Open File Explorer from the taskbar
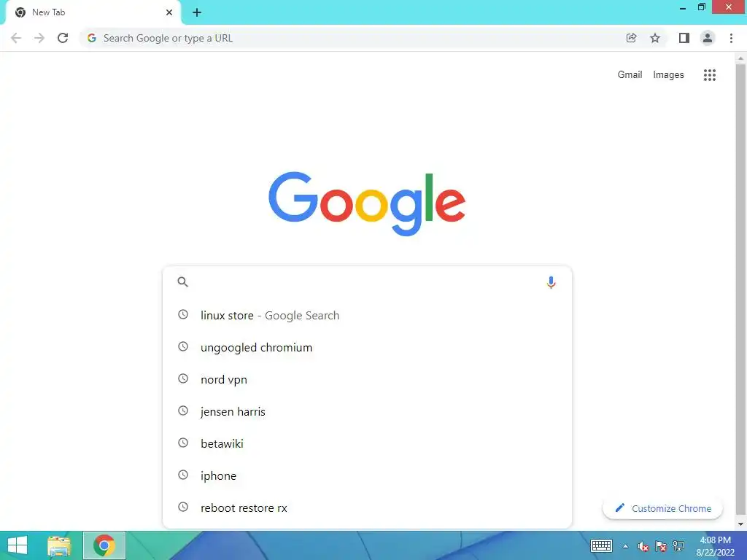This screenshot has width=747, height=560. [x=59, y=545]
